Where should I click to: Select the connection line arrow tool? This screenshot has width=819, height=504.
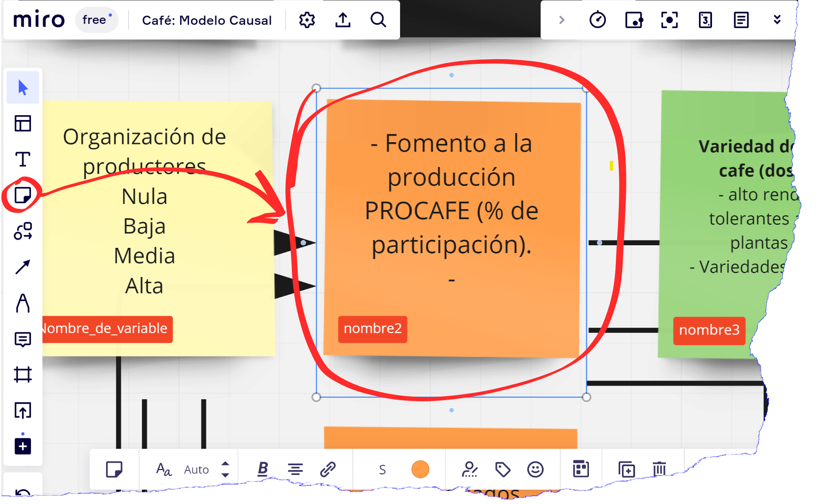tap(23, 267)
